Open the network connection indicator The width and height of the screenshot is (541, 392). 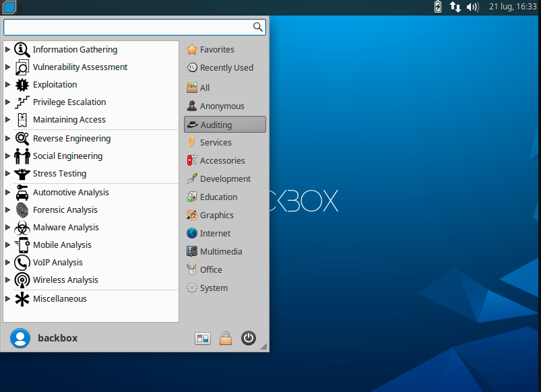455,7
